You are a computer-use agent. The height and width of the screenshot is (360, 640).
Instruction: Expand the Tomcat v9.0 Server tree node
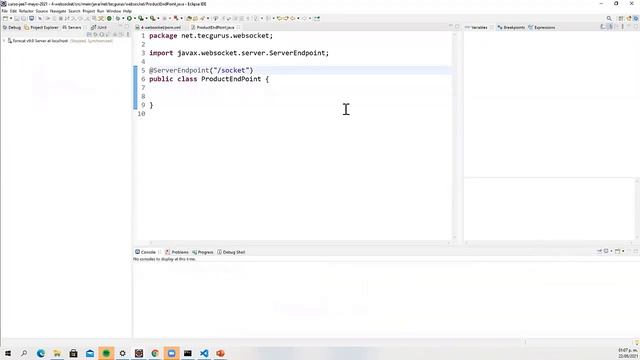(4, 41)
